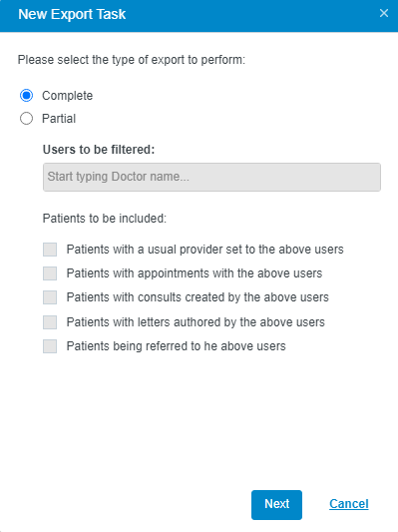Click the Cancel link
The width and height of the screenshot is (398, 532).
point(349,504)
